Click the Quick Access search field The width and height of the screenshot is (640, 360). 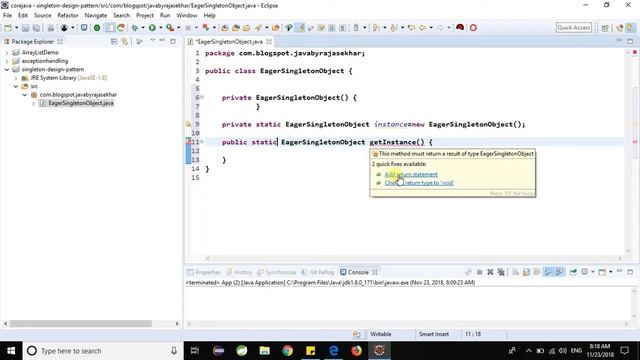click(573, 27)
